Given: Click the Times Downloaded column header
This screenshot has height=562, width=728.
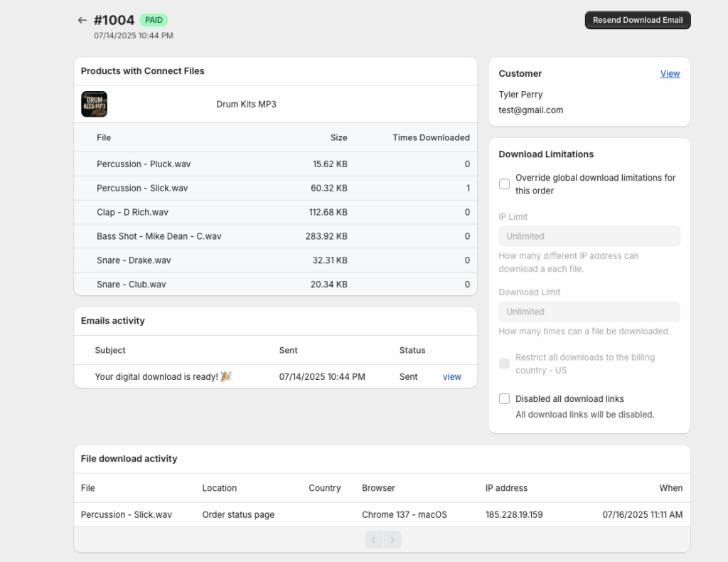Looking at the screenshot, I should coord(431,137).
